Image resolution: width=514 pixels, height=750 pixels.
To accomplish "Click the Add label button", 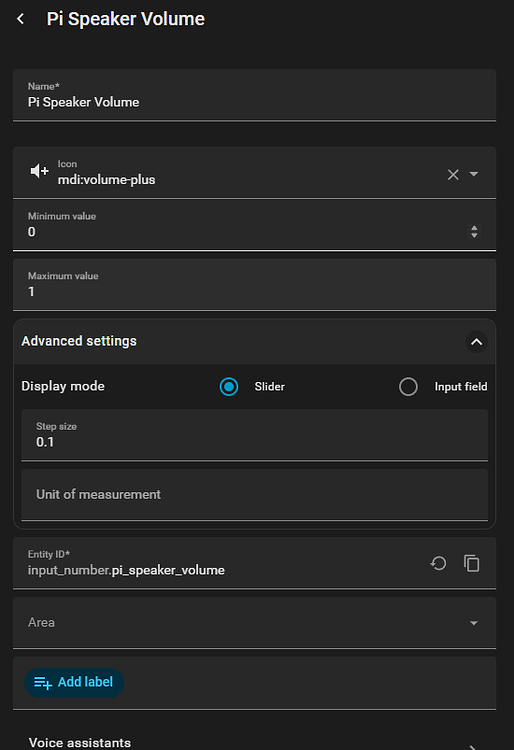I will (74, 683).
